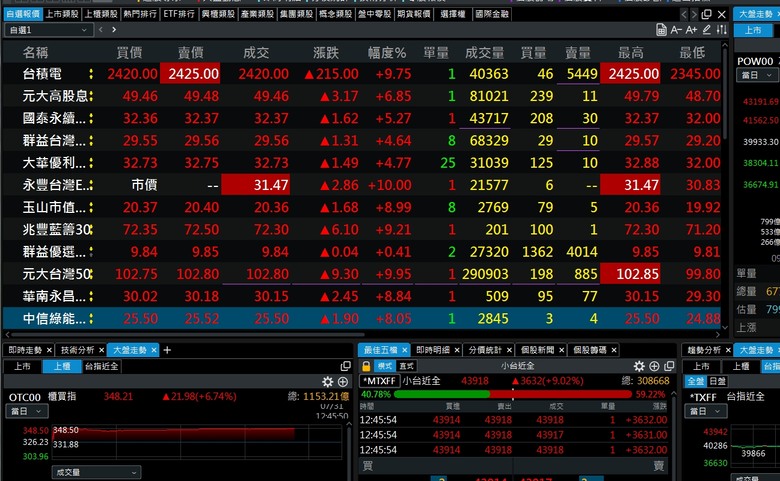Open the 國際金融 tab
Viewport: 780px width, 481px height.
(x=492, y=14)
